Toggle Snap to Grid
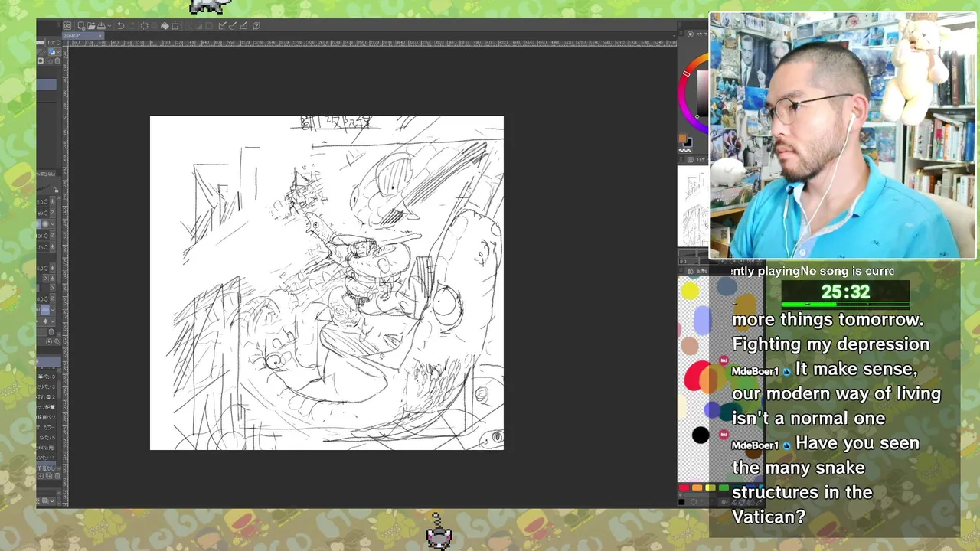 [x=243, y=26]
